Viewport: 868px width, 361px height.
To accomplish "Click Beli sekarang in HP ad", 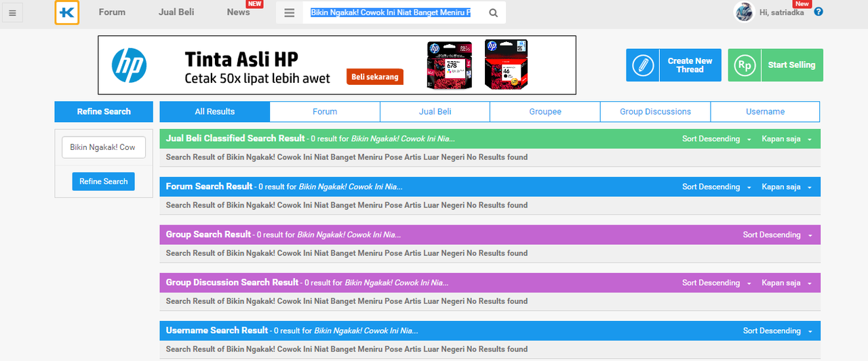I will click(375, 77).
